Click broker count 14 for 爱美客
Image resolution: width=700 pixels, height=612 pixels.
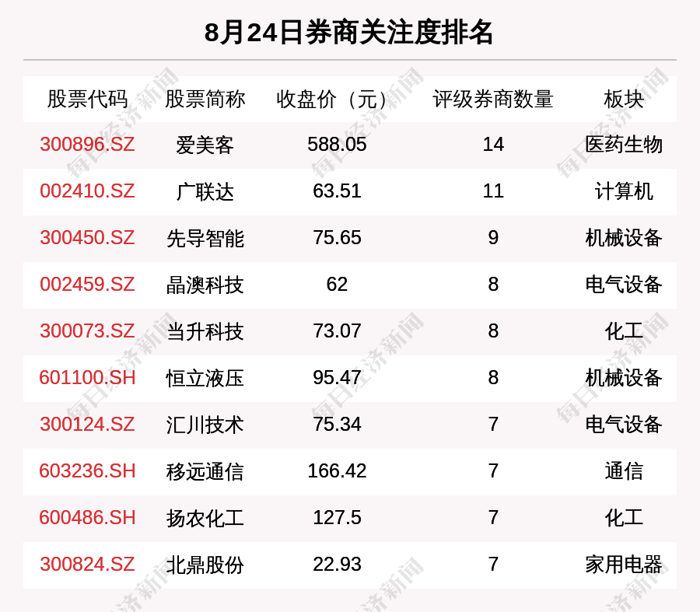pos(493,145)
